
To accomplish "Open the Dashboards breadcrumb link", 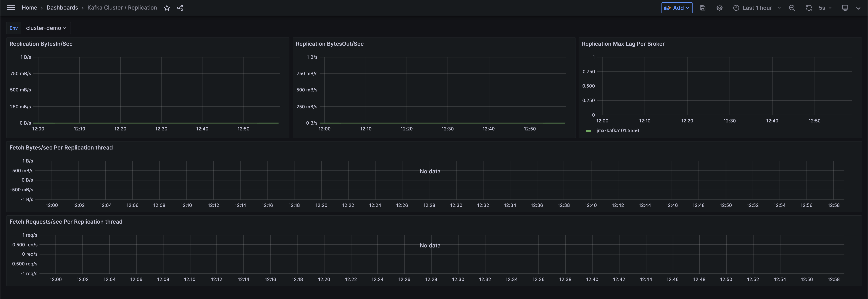I will (x=62, y=8).
